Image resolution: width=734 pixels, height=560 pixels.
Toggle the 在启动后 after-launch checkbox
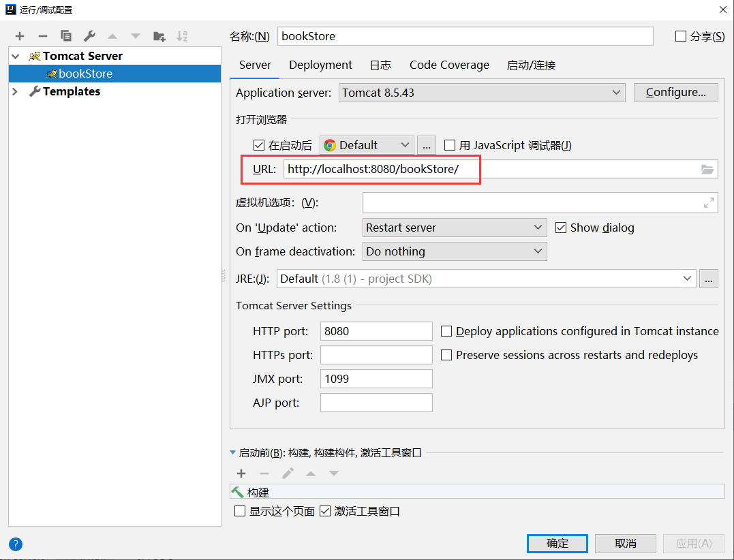coord(258,146)
